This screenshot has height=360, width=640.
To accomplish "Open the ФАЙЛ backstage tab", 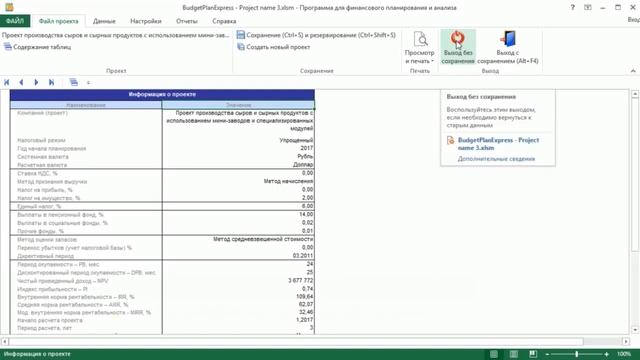I will coord(15,21).
